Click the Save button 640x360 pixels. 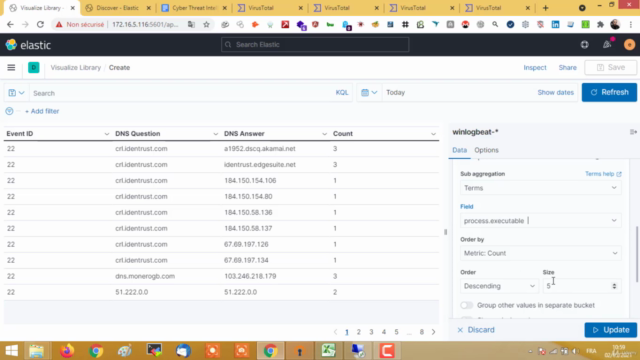[611, 68]
